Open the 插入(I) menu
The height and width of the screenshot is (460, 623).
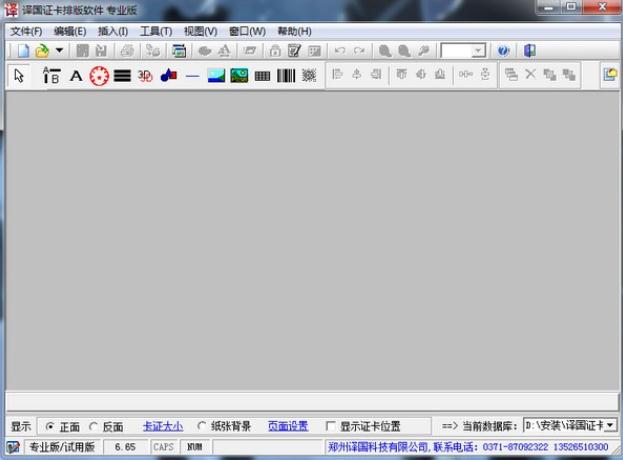pos(112,31)
